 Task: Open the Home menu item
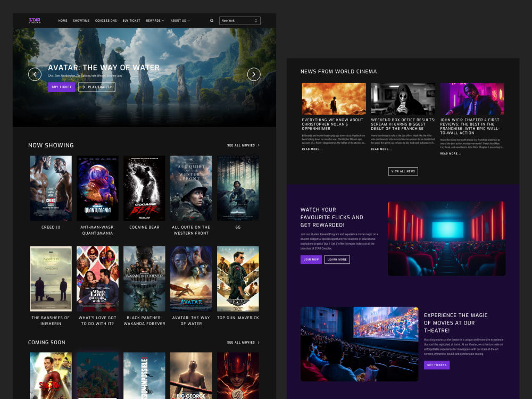(x=63, y=21)
